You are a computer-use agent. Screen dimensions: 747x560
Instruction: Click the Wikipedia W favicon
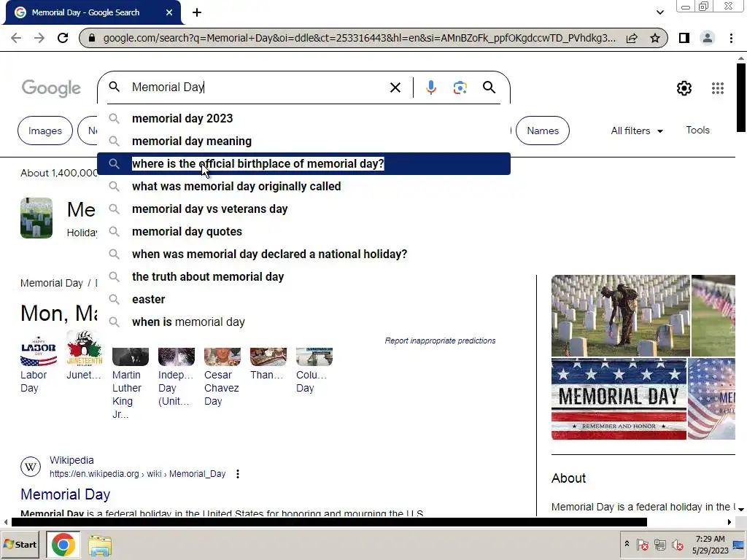point(31,467)
